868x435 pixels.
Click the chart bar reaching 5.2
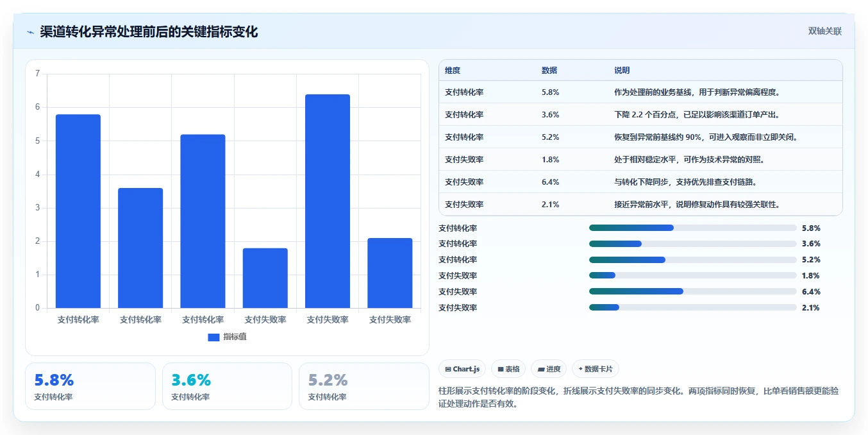(x=203, y=221)
